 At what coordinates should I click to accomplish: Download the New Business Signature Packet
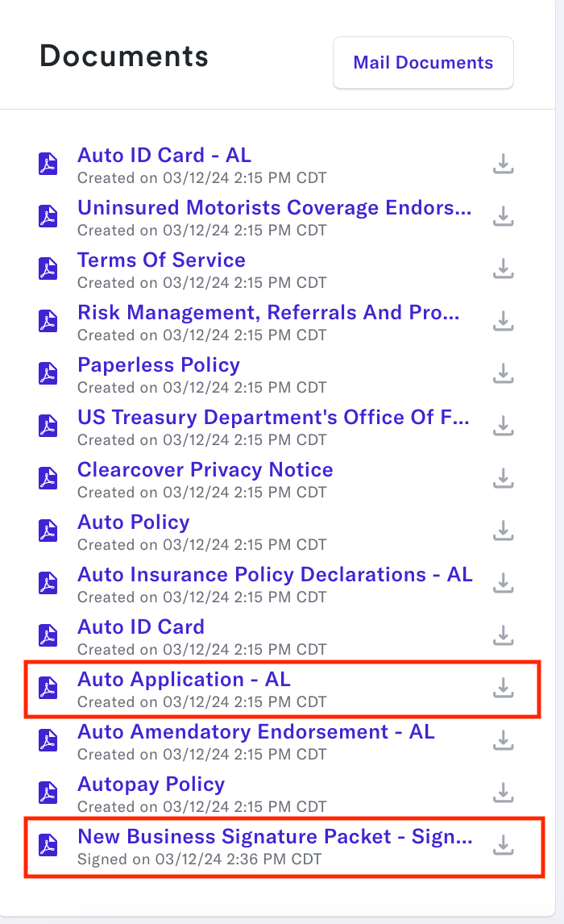pyautogui.click(x=503, y=845)
